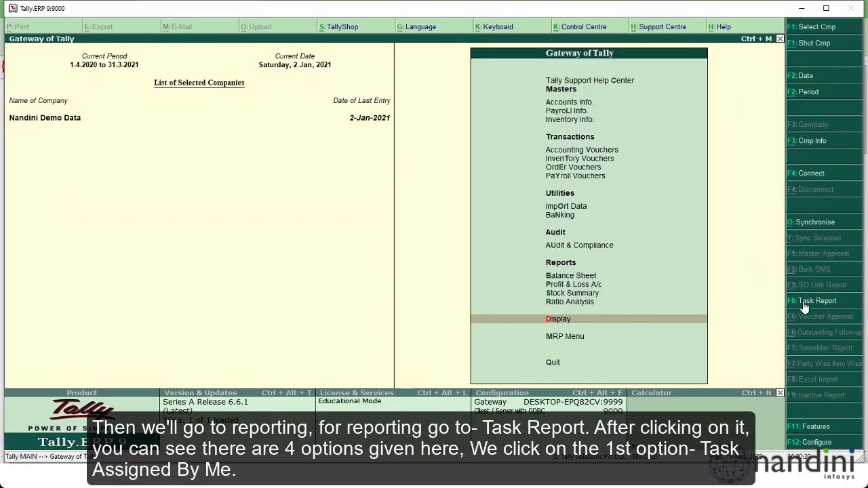Viewport: 868px width, 488px height.
Task: Click the date of last entry 2-Jan-2021
Action: point(370,118)
